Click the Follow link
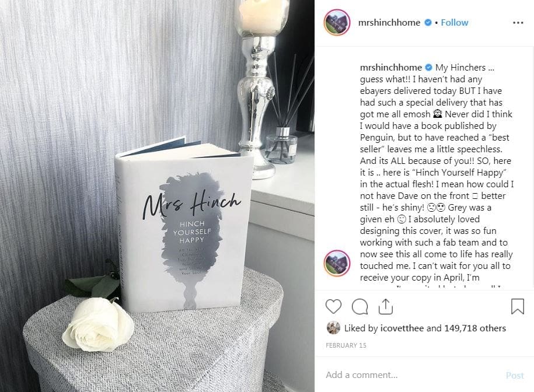 454,22
